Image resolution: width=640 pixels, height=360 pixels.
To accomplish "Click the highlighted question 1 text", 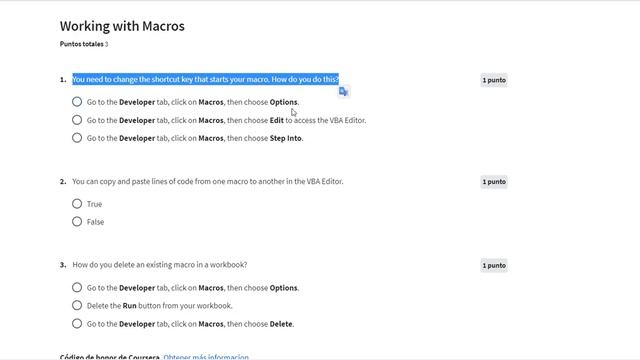I will (205, 79).
